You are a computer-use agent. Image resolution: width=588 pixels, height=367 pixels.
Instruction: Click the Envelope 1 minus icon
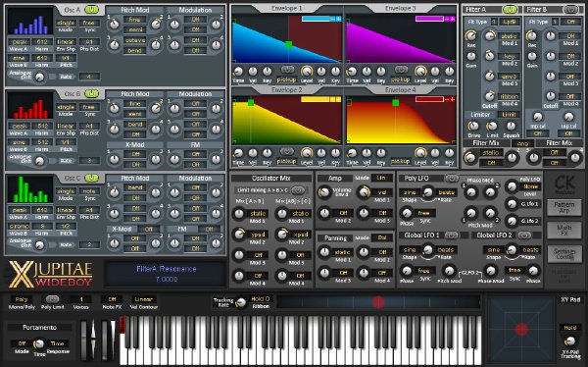(x=333, y=19)
